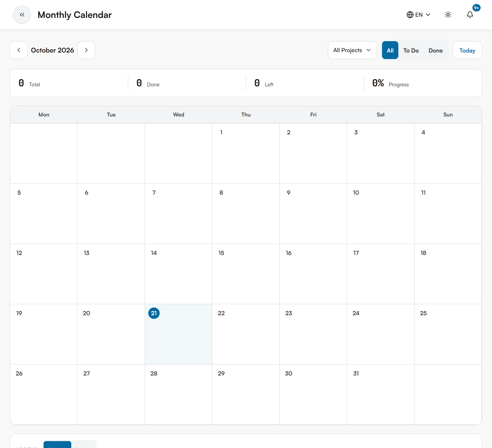Select October 30 in the calendar

pyautogui.click(x=313, y=394)
